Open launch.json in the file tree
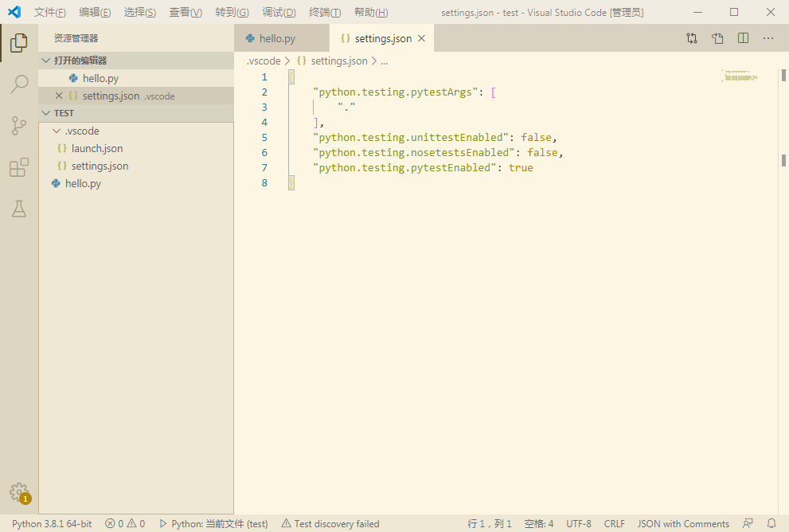The height and width of the screenshot is (532, 789). point(136,148)
